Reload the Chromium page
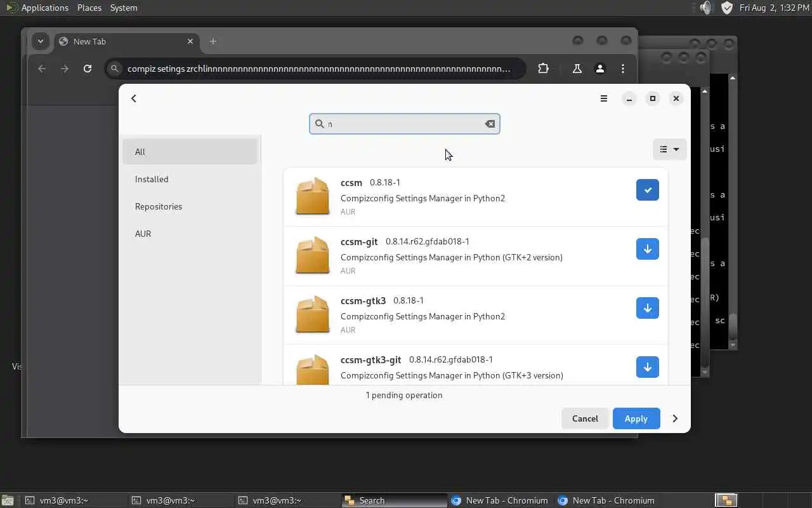The image size is (812, 508). pyautogui.click(x=88, y=69)
